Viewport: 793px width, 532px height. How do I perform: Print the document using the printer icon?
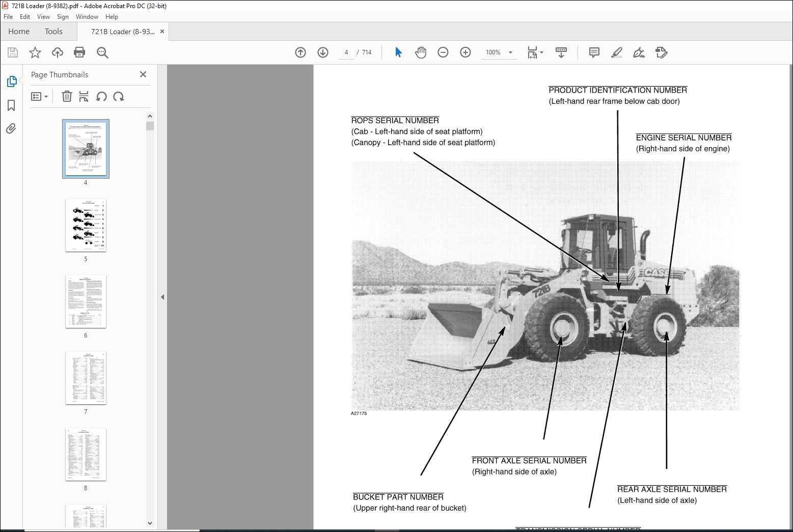tap(79, 52)
